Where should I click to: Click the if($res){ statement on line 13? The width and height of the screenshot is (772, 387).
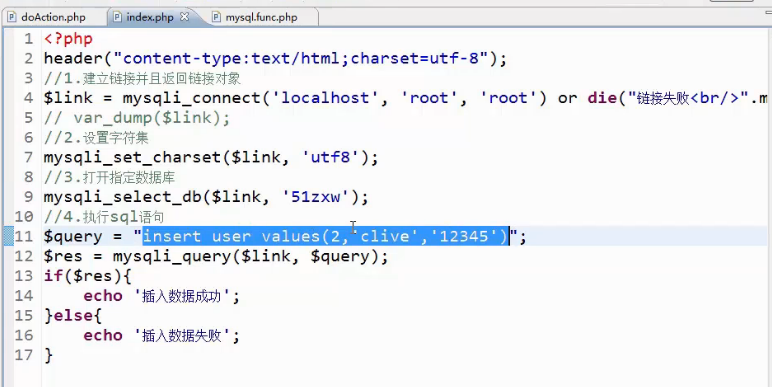point(88,276)
